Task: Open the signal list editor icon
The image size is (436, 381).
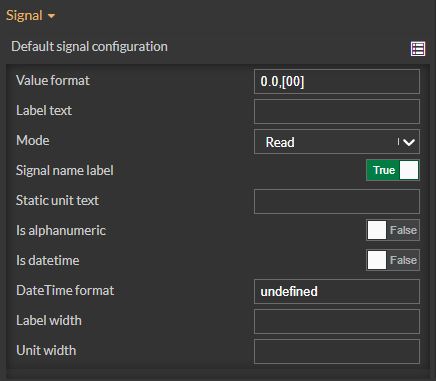Action: click(418, 49)
